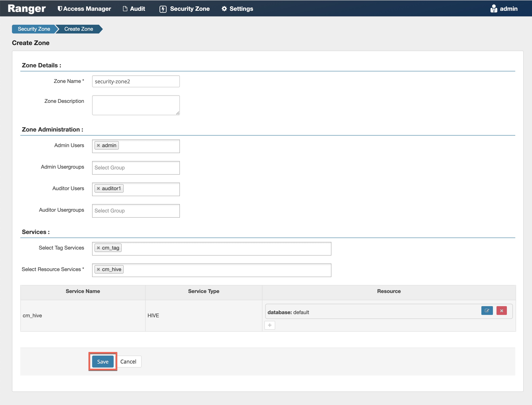The image size is (532, 405).
Task: Go to Security Zone breadcrumb link
Action: [34, 29]
